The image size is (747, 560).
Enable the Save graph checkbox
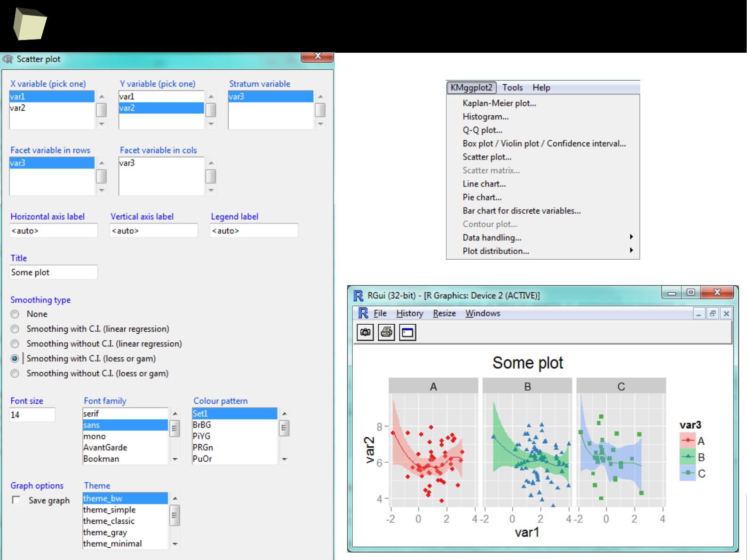(16, 500)
